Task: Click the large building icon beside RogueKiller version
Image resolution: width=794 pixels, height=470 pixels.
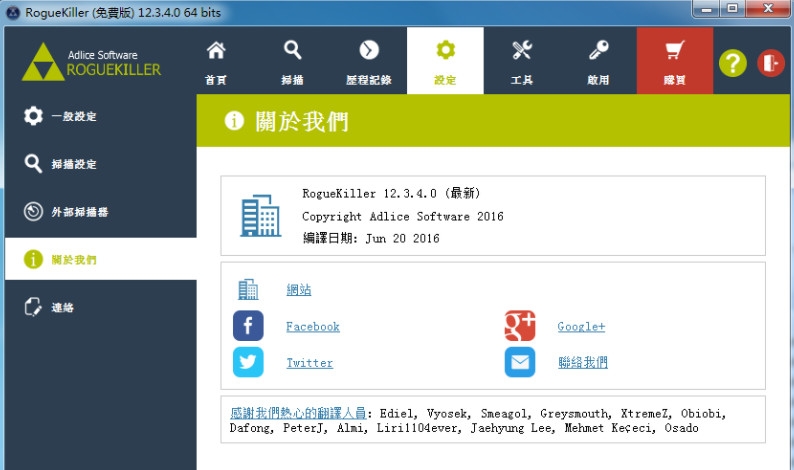Action: click(260, 216)
